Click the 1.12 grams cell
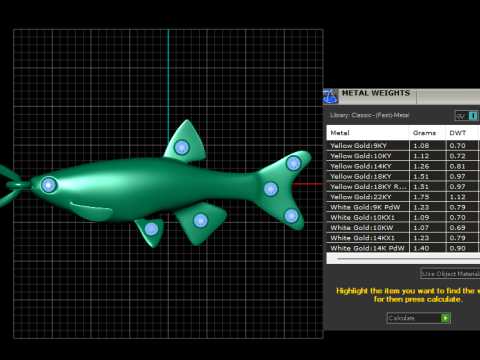 pos(427,156)
